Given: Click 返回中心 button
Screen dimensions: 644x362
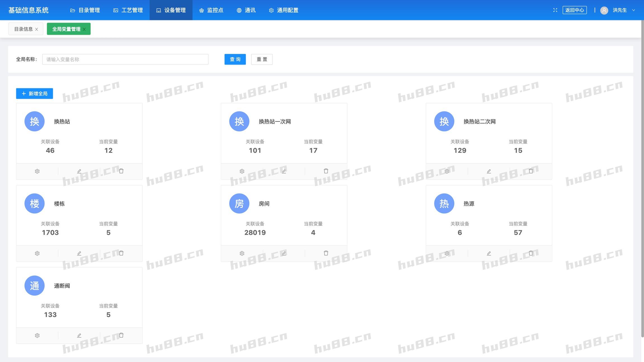Looking at the screenshot, I should tap(574, 10).
